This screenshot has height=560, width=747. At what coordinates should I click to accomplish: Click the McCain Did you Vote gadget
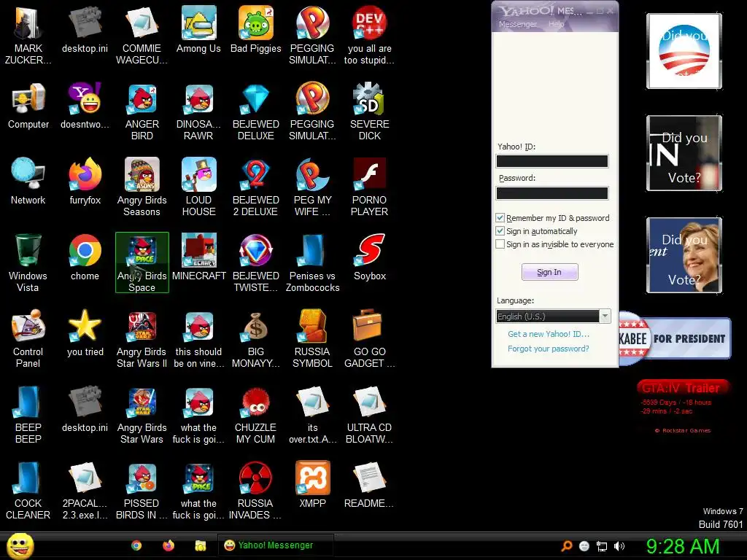(x=684, y=153)
